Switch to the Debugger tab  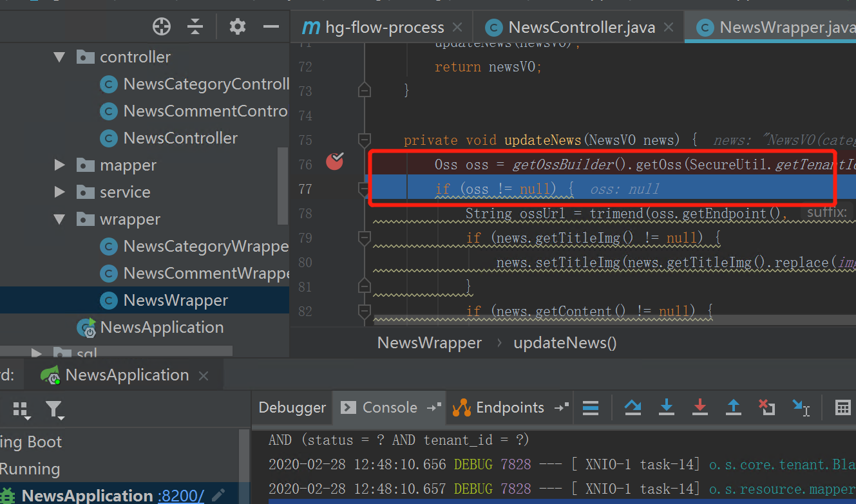[292, 407]
